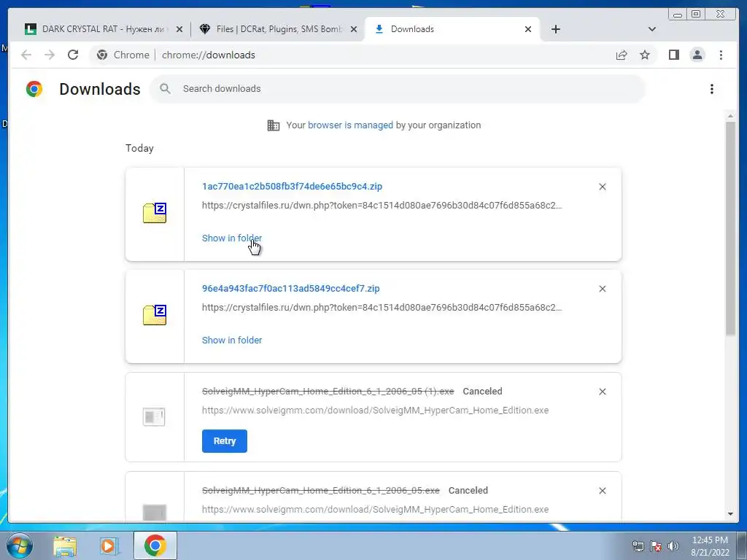This screenshot has height=560, width=747.
Task: Close the DARK CRYSTAL RAT tab
Action: point(179,29)
